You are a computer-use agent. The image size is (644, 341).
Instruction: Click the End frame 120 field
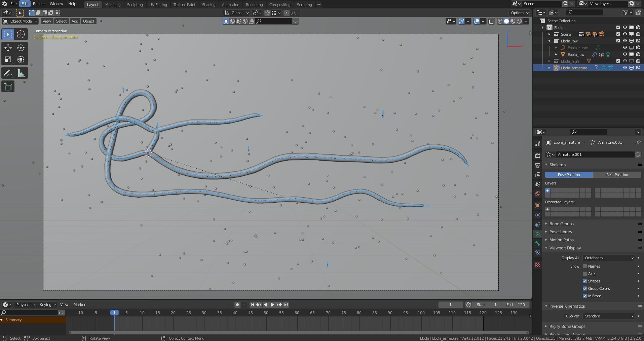(516, 305)
